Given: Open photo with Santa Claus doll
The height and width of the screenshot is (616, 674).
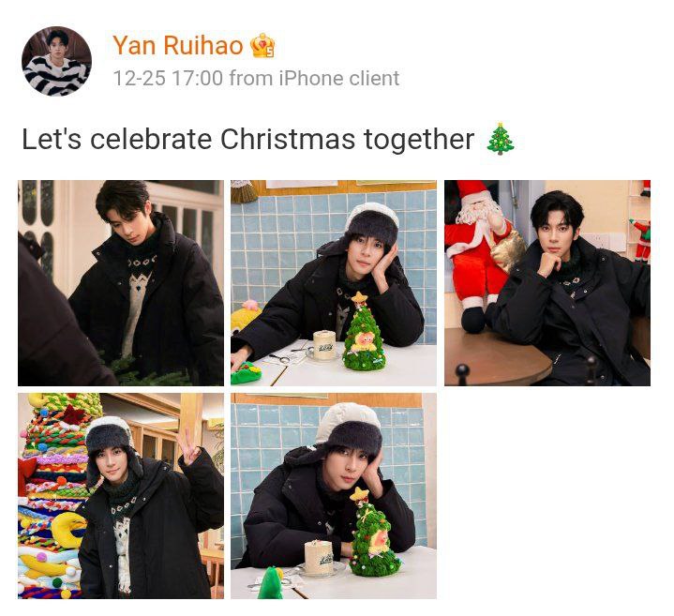Looking at the screenshot, I should pos(547,283).
